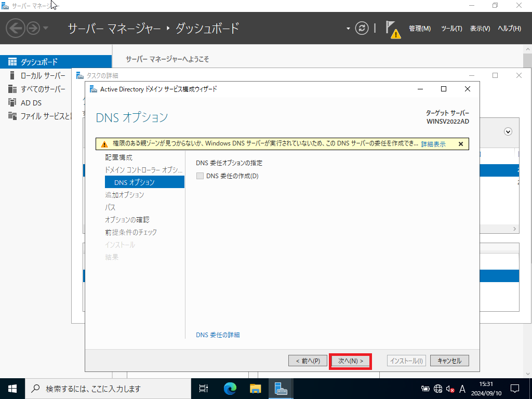Open the ヘルプ(H) menu

[509, 29]
